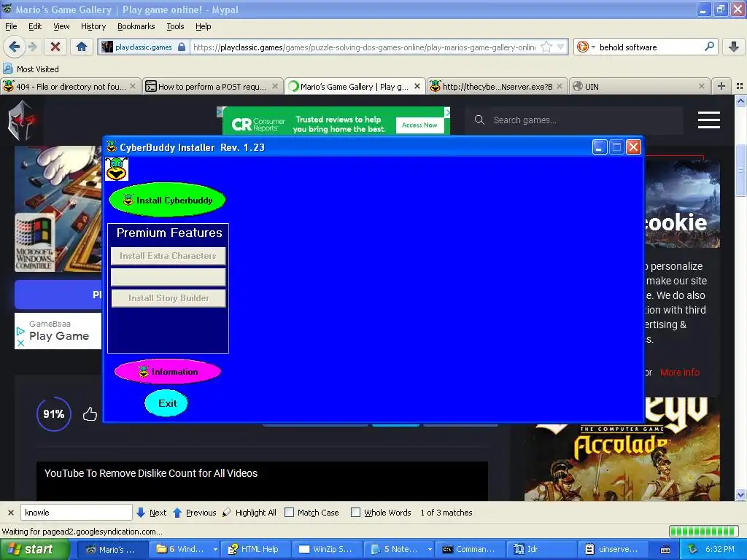Click the blank button under Premium Features

coord(168,277)
